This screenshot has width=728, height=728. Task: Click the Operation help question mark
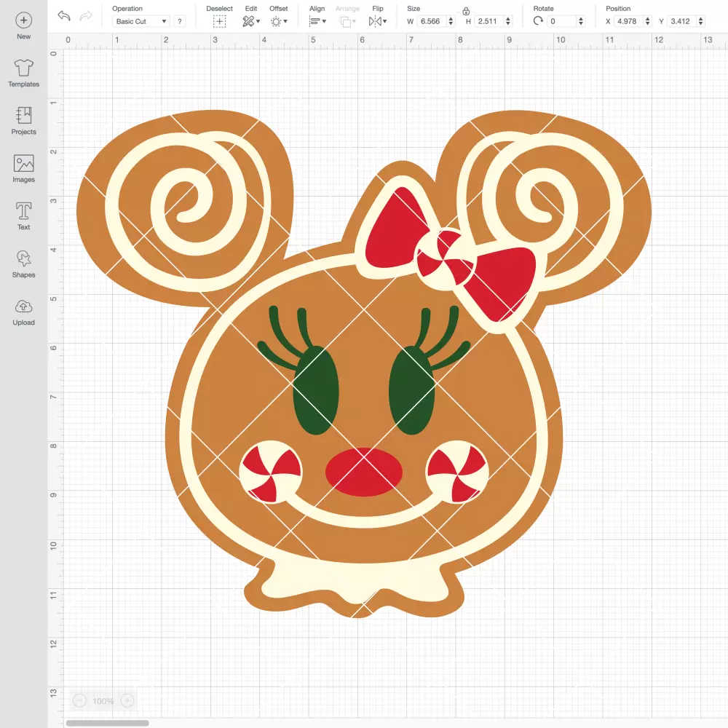(180, 21)
